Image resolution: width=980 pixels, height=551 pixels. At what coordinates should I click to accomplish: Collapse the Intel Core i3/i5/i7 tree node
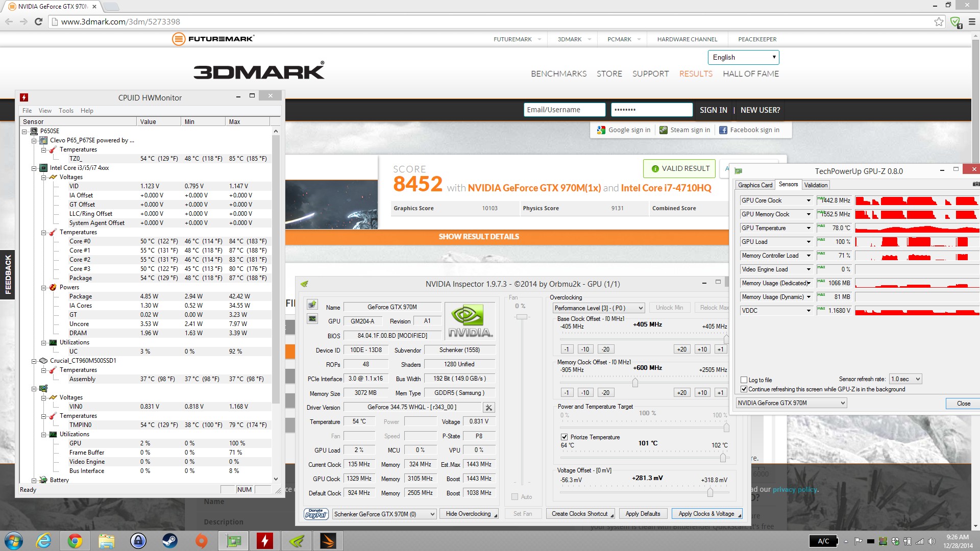click(34, 168)
